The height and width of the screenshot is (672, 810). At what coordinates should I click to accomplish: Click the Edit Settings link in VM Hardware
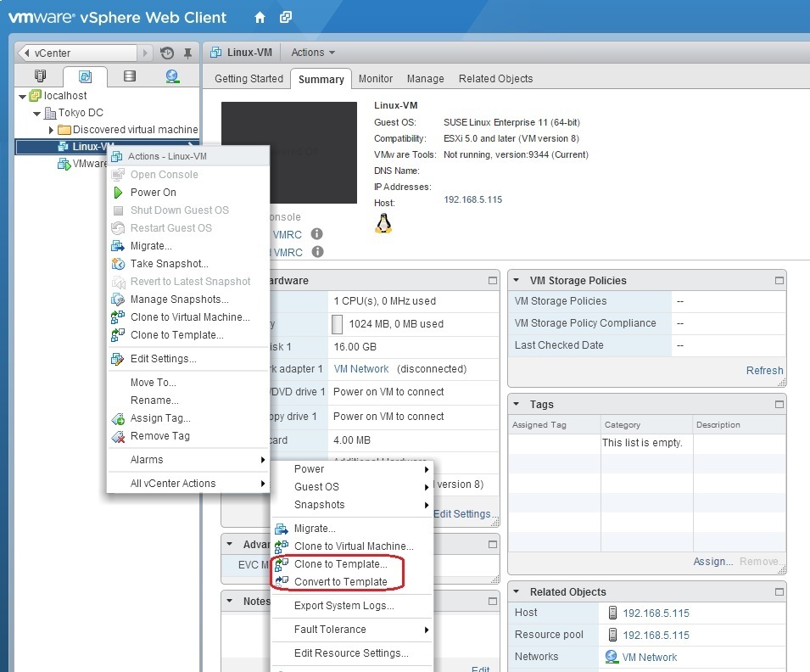465,514
